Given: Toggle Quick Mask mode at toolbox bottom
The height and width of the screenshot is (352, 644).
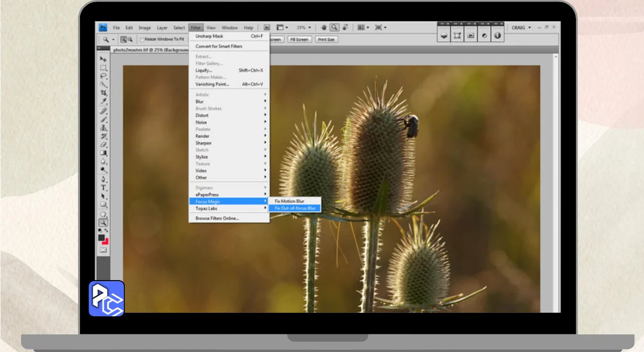Looking at the screenshot, I should click(x=104, y=250).
